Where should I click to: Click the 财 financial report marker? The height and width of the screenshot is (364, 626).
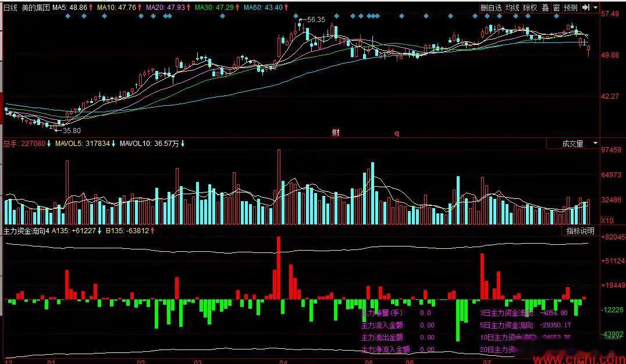coord(336,133)
